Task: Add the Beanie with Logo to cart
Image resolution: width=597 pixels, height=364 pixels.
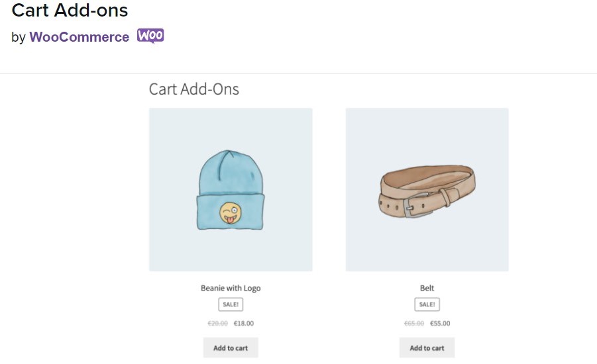Action: tap(231, 347)
